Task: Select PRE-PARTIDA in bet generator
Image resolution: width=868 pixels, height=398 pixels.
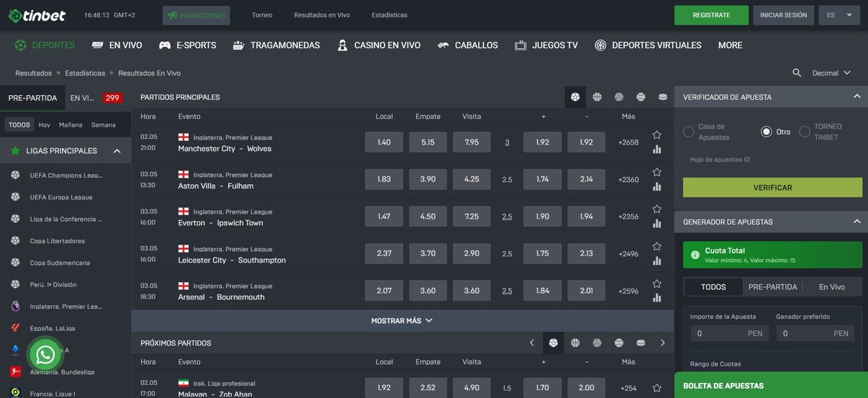Action: click(772, 286)
